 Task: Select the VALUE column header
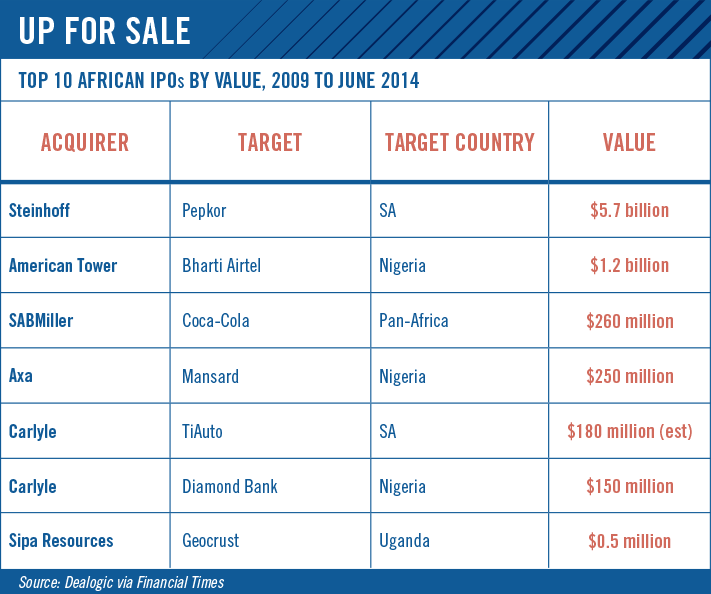point(629,142)
